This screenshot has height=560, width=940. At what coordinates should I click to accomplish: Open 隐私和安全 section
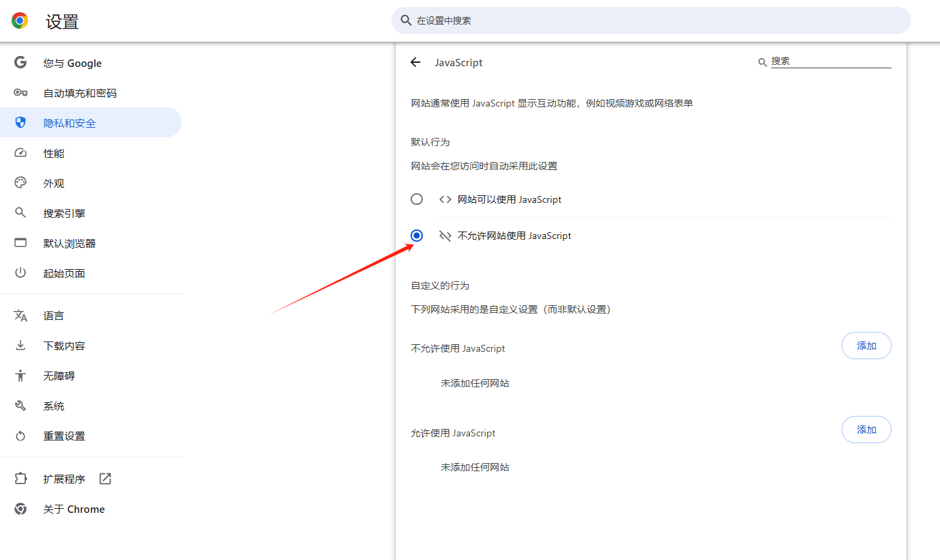point(91,123)
